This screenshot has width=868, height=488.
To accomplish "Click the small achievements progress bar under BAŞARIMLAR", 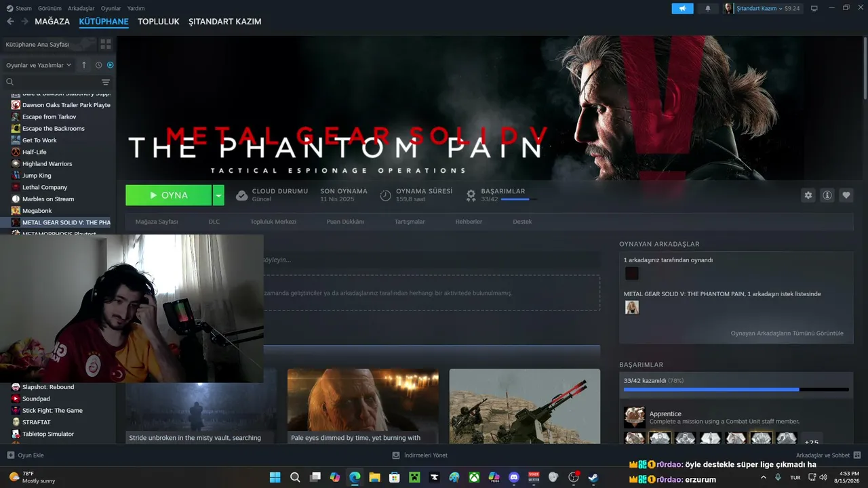I will [x=519, y=199].
